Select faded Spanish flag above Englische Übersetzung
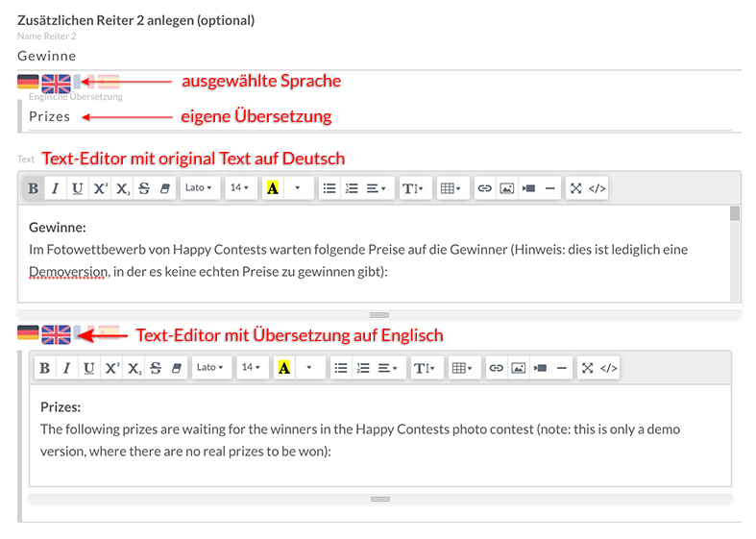756x539 pixels. click(x=110, y=82)
